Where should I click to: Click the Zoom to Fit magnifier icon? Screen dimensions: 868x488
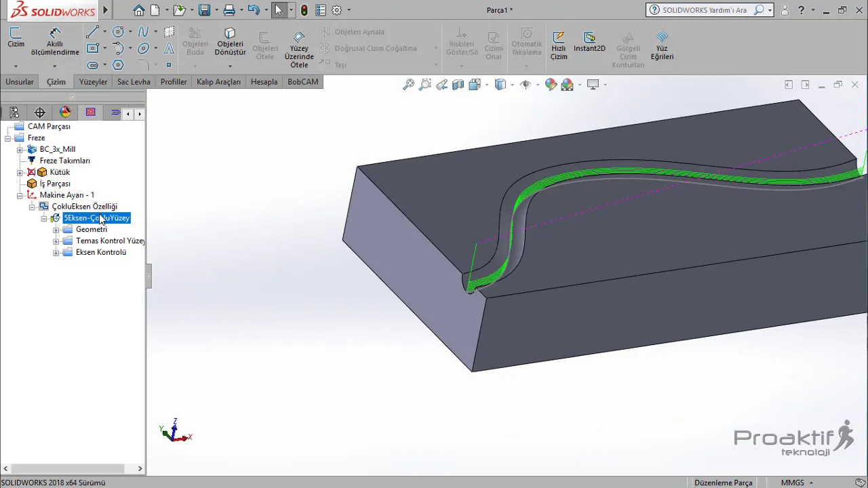pyautogui.click(x=408, y=85)
